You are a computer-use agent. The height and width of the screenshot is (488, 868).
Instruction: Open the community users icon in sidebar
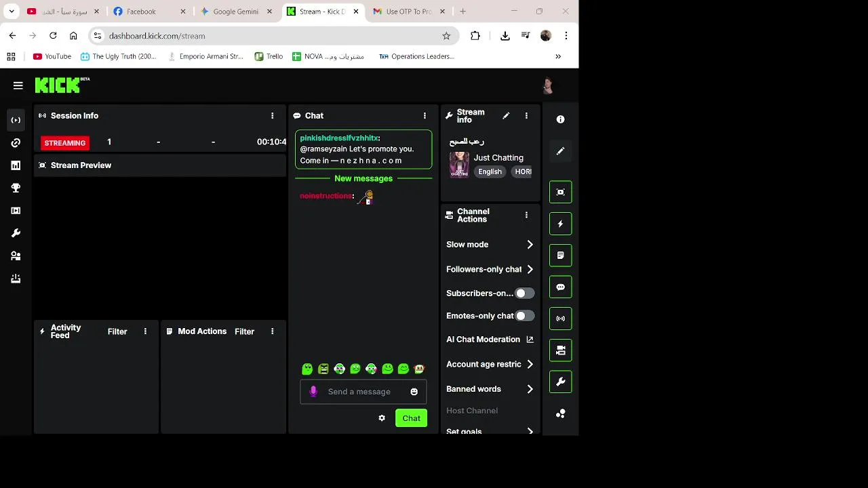[x=16, y=256]
